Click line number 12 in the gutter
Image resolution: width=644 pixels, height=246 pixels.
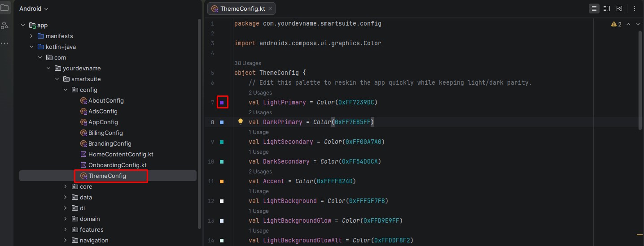[x=211, y=201]
